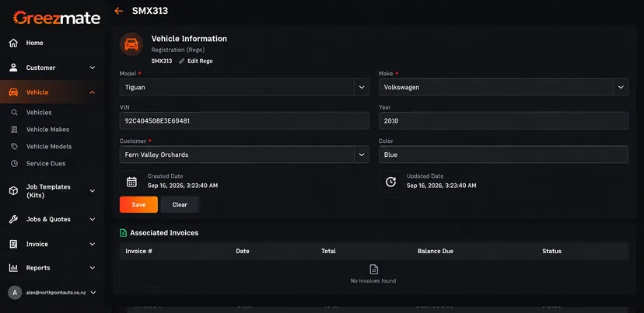Expand the Jobs & Quotes chevron
The image size is (644, 313).
click(93, 220)
